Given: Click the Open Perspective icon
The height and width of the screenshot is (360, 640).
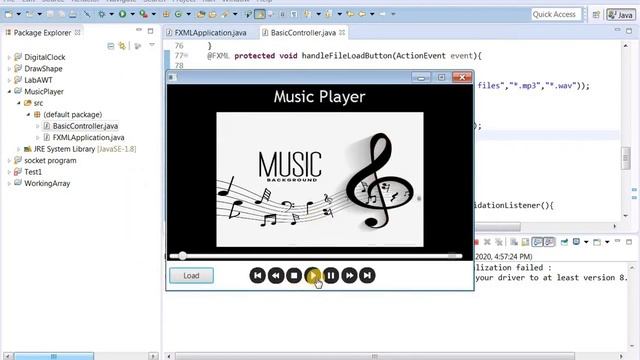Looking at the screenshot, I should coord(596,15).
